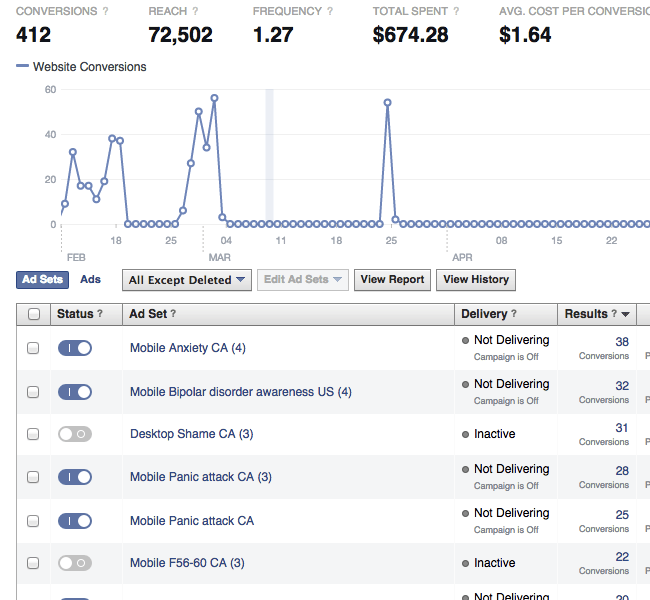Open the Edit Ad Sets dropdown
Image resolution: width=650 pixels, height=600 pixels.
[x=303, y=280]
